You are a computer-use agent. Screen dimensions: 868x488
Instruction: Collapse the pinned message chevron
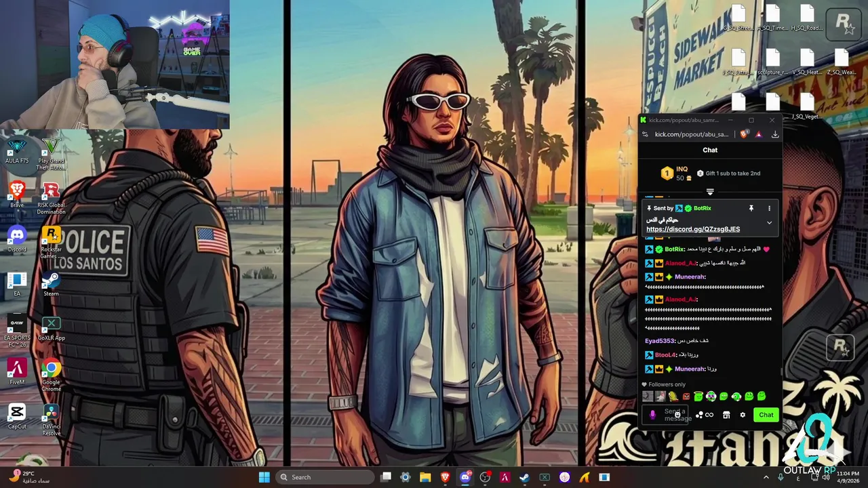(x=769, y=222)
